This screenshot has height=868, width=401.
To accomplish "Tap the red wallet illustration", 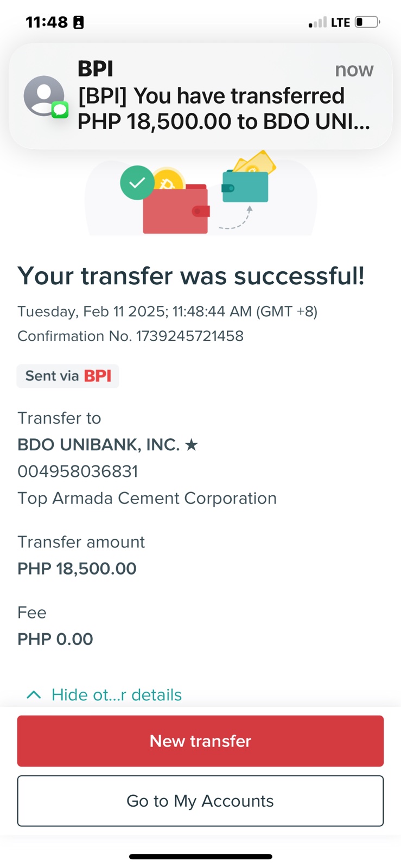I will click(175, 210).
